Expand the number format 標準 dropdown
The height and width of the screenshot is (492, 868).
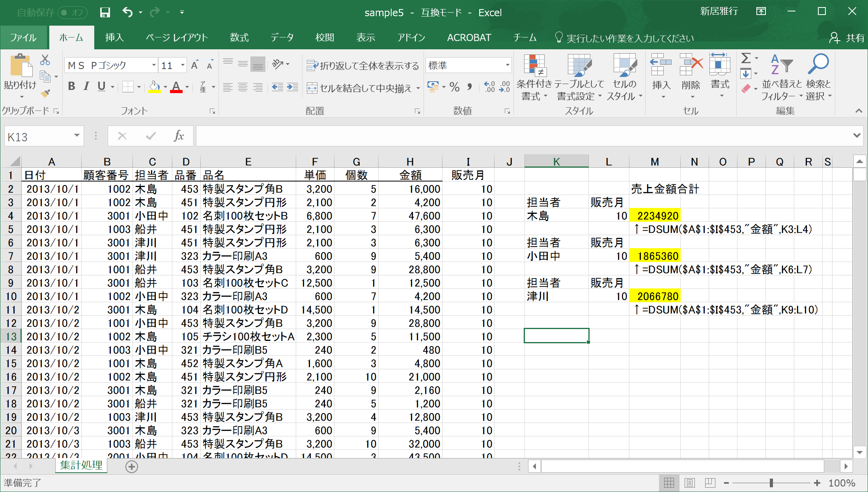coord(507,65)
